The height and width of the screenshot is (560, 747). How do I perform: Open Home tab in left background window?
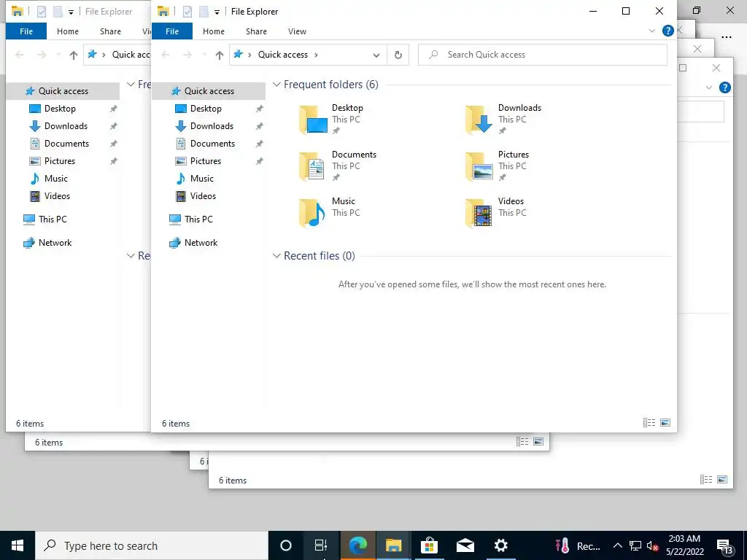pyautogui.click(x=68, y=31)
